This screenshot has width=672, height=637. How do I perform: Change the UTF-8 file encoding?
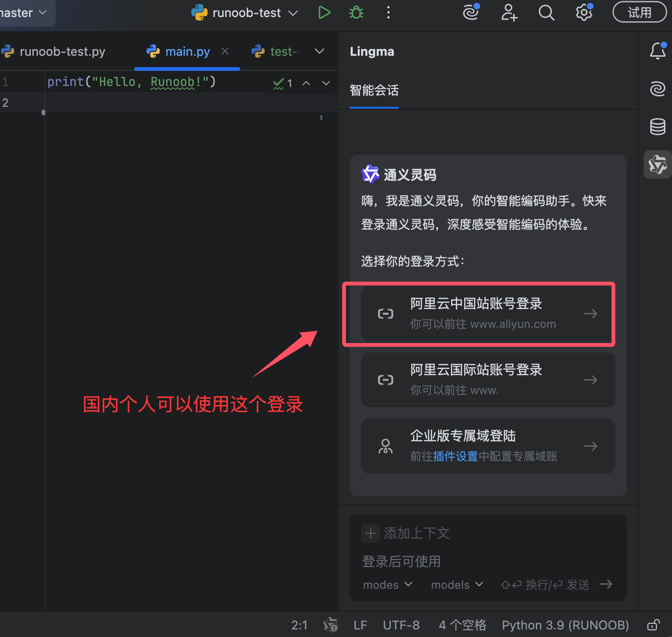[x=401, y=625]
